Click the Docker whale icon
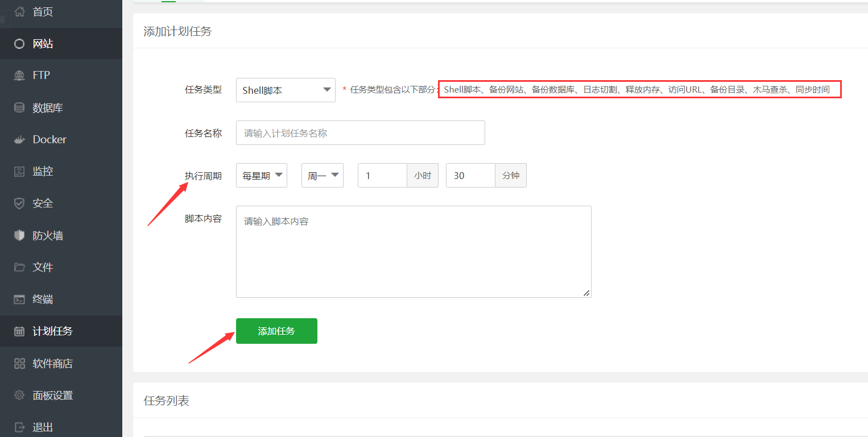The height and width of the screenshot is (437, 868). point(19,140)
